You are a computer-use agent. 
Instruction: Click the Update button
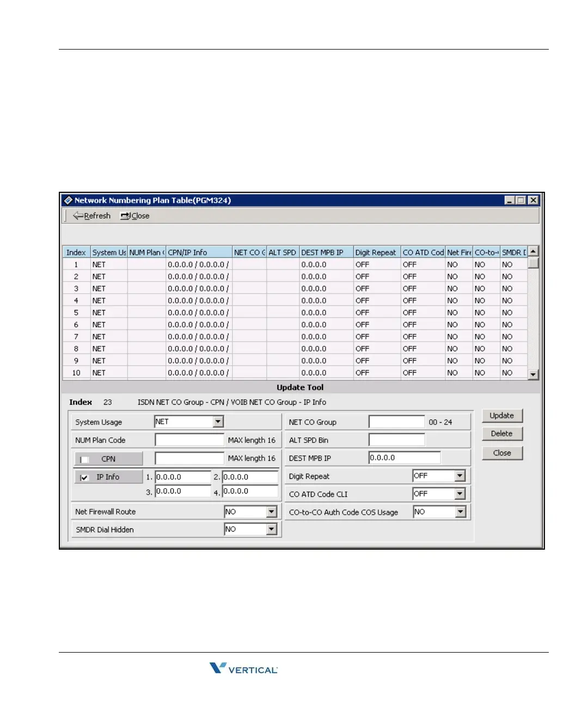[502, 416]
